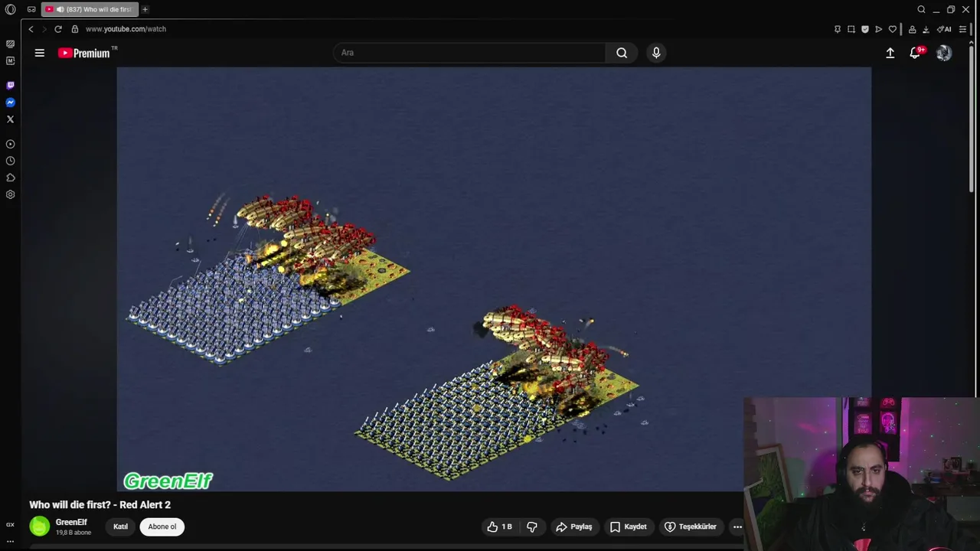Screen dimensions: 980x551
Task: Like the video thumbs-up 1 B
Action: coord(499,527)
